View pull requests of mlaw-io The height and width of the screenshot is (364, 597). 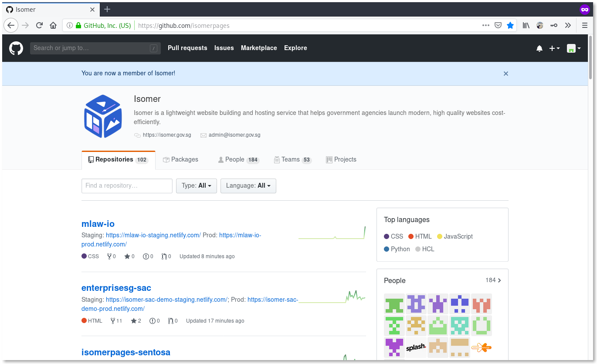coord(166,256)
